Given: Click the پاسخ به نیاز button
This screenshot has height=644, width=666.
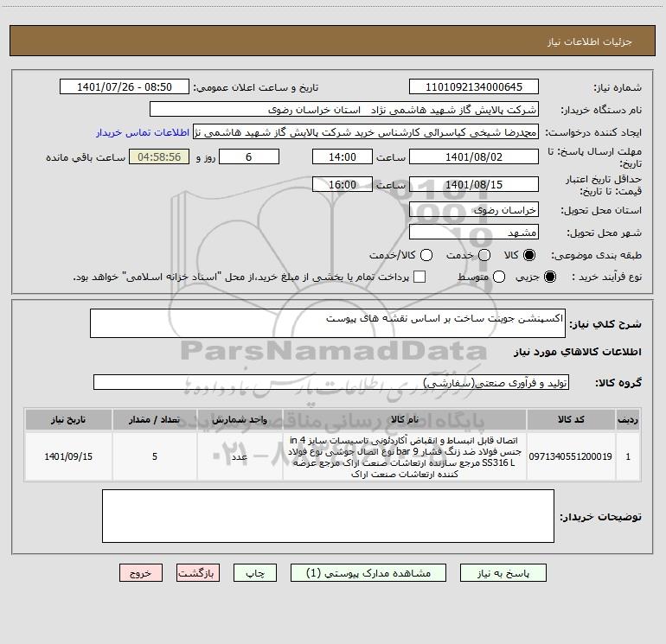Looking at the screenshot, I should click(503, 573).
